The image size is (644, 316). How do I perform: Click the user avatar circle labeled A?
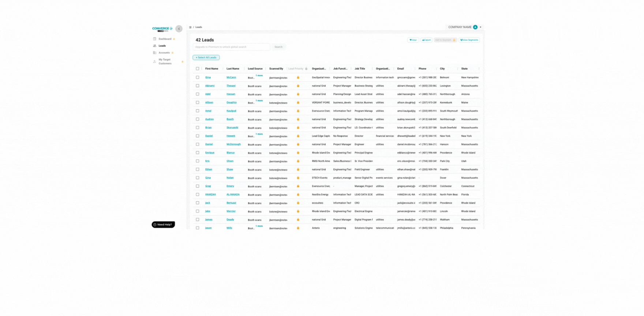(475, 27)
